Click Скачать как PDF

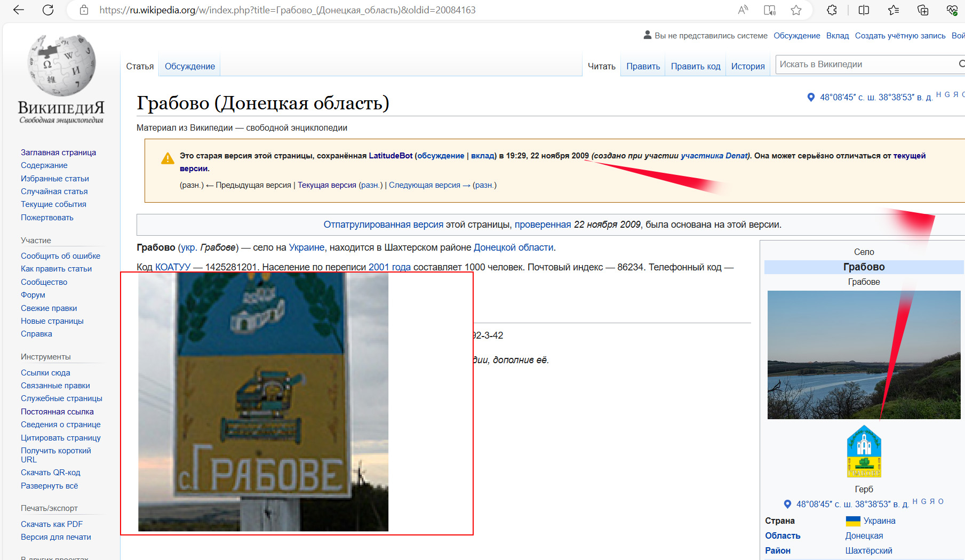[x=52, y=524]
